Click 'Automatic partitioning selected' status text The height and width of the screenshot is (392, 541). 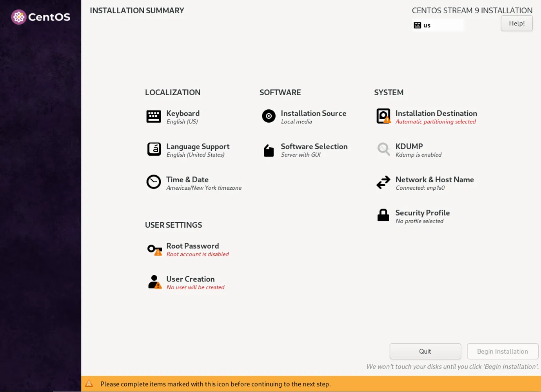436,122
